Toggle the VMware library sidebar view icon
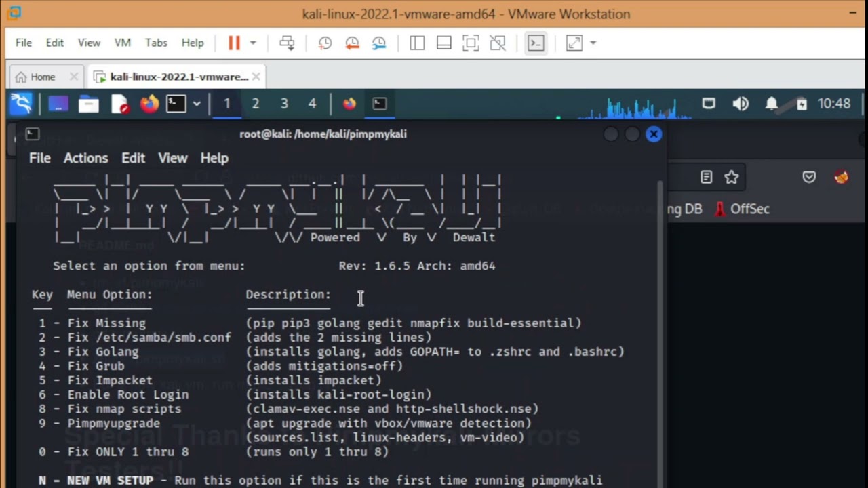 click(x=417, y=43)
